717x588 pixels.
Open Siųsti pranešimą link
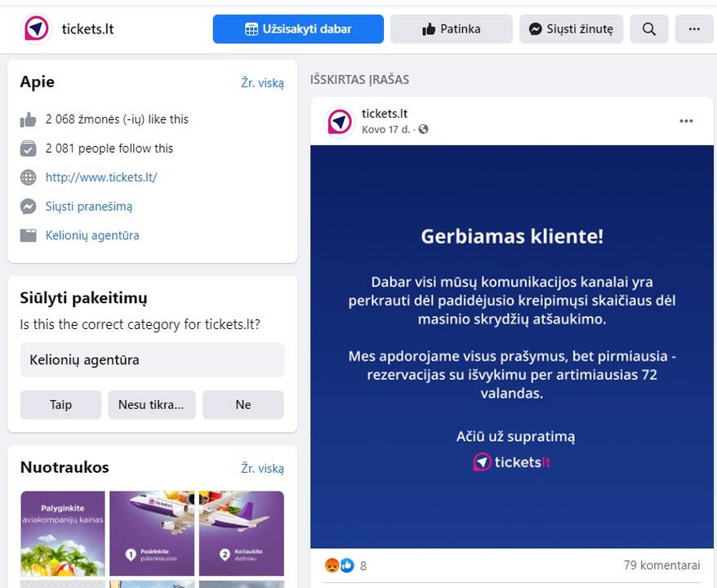89,207
